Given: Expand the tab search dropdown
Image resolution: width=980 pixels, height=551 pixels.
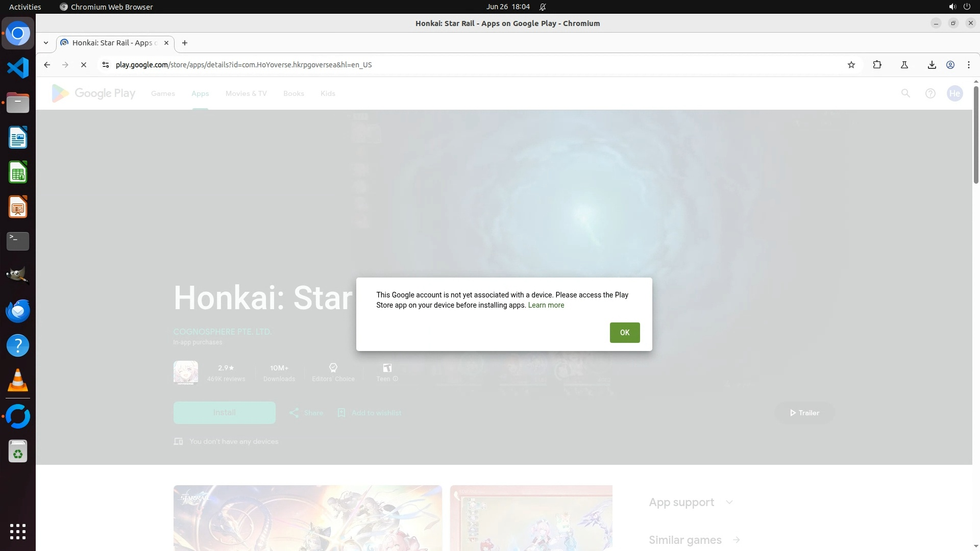Looking at the screenshot, I should point(46,43).
